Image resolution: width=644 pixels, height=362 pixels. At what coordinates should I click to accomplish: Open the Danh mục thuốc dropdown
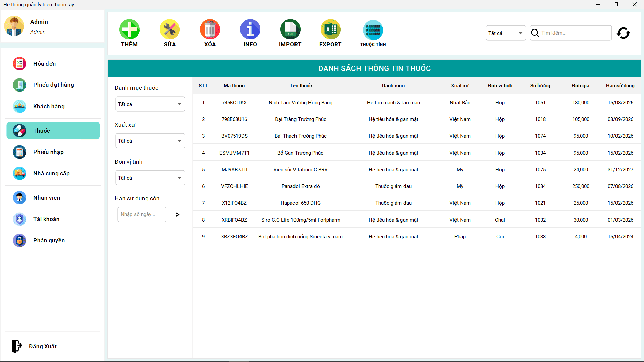[x=150, y=104]
